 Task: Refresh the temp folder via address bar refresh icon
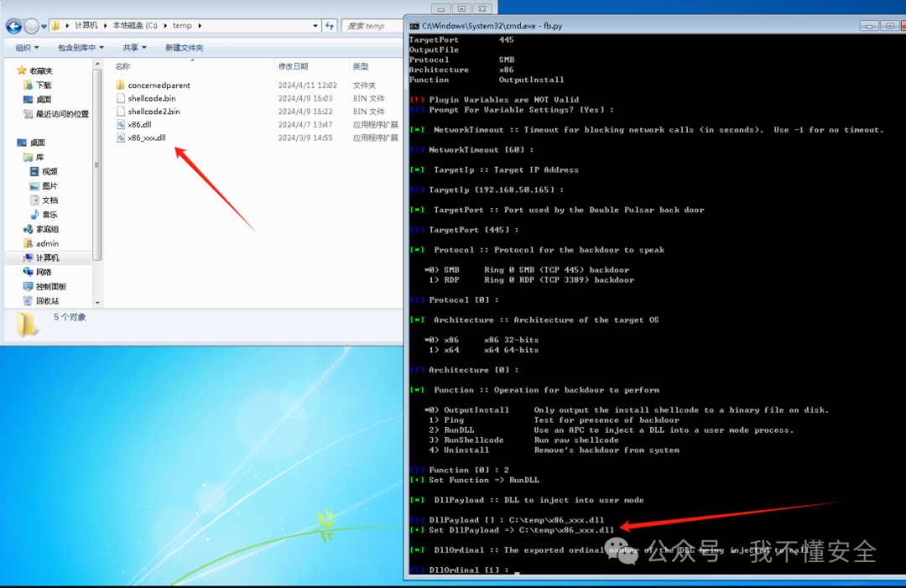coord(330,25)
